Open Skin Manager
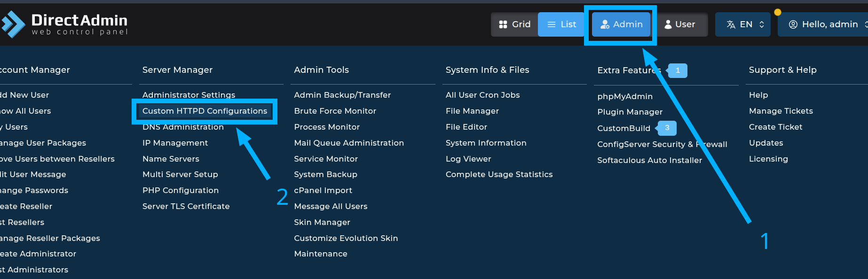The width and height of the screenshot is (868, 279). point(322,222)
